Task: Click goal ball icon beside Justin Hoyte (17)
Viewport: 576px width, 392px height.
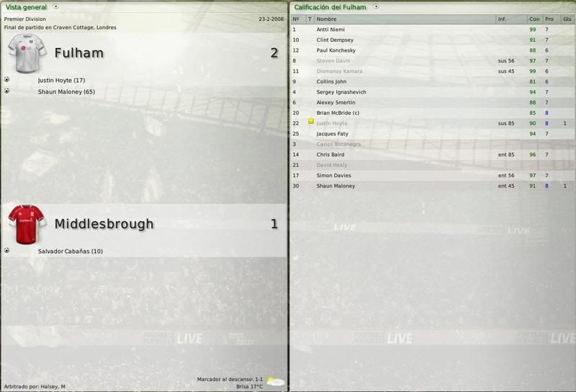Action: [6, 79]
